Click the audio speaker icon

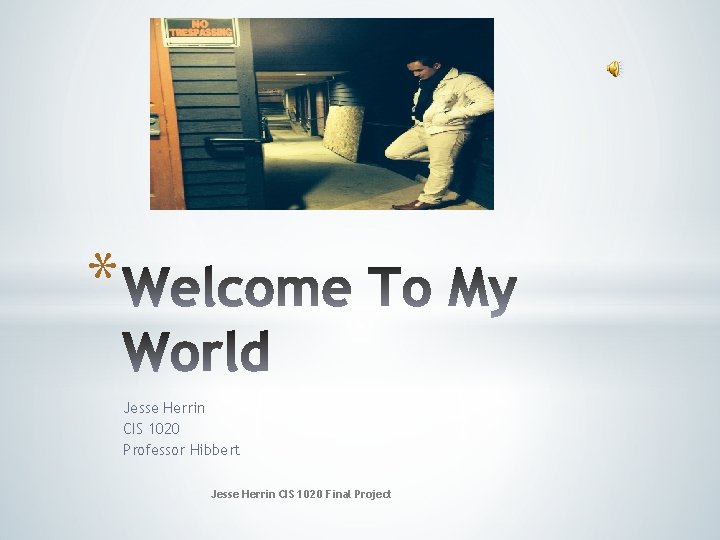614,69
